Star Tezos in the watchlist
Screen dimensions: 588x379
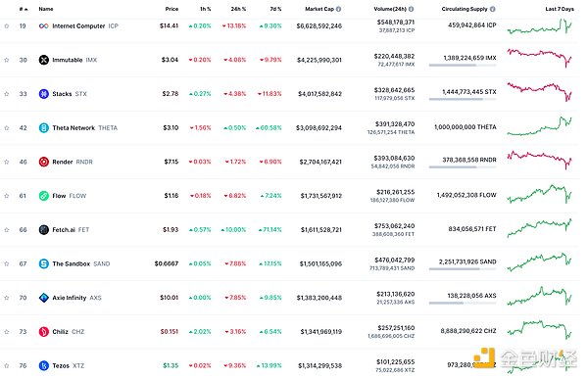click(x=7, y=365)
